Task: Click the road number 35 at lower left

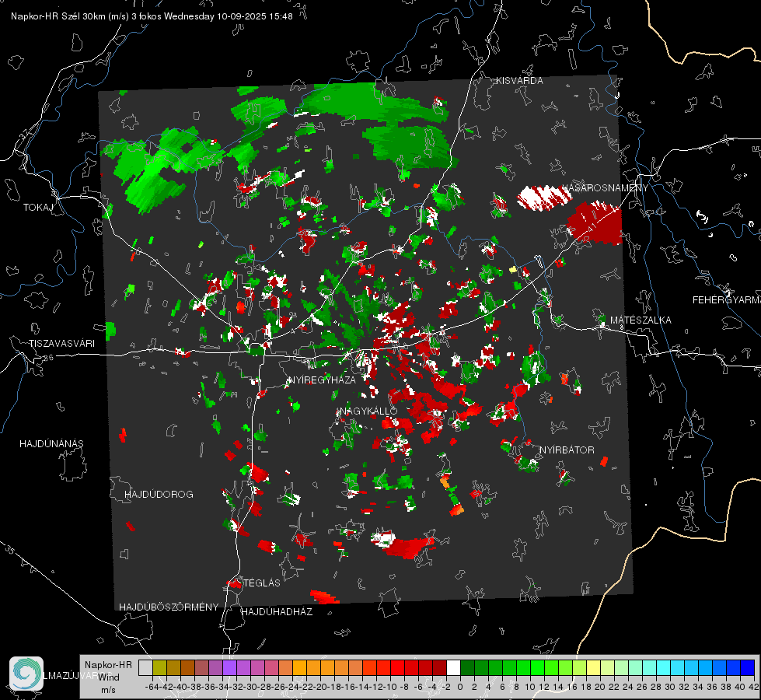Action: pos(9,550)
